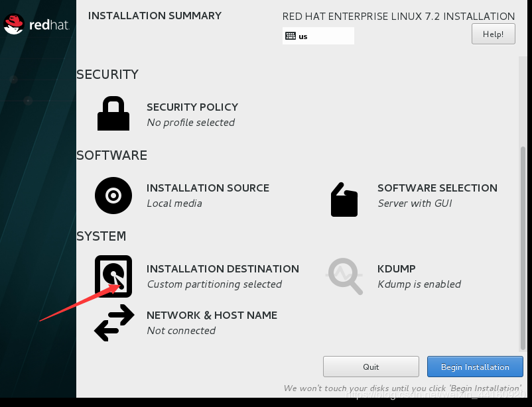This screenshot has width=532, height=407.
Task: Click the Red Hat logo
Action: pyautogui.click(x=36, y=24)
